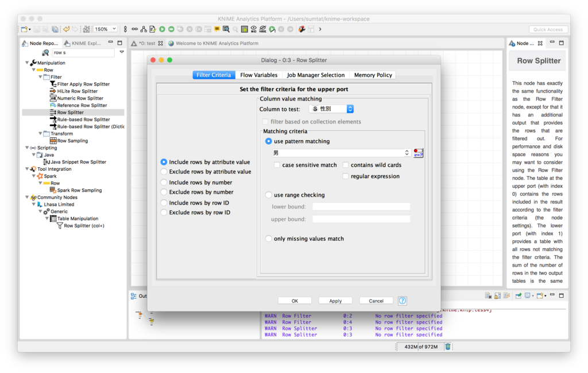Open Node Repository view menu triangle

tap(122, 52)
